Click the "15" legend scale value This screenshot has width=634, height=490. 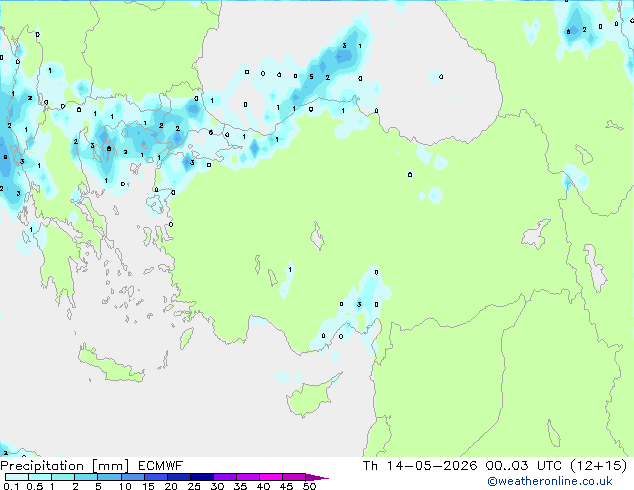tap(148, 486)
